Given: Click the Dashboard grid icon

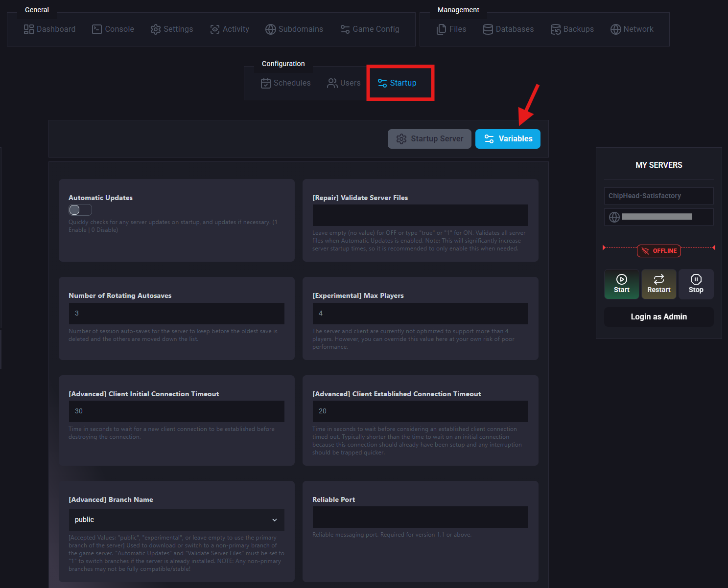Looking at the screenshot, I should tap(29, 29).
